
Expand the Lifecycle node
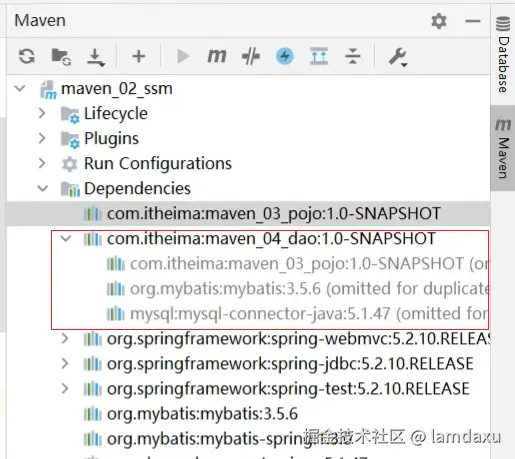42,113
